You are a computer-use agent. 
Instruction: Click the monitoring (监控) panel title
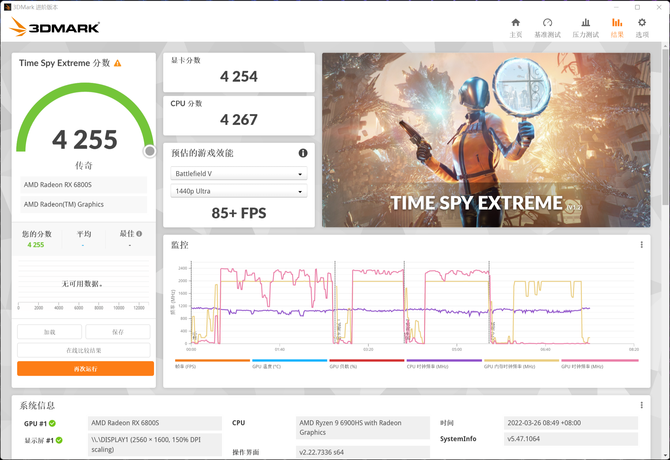[179, 245]
